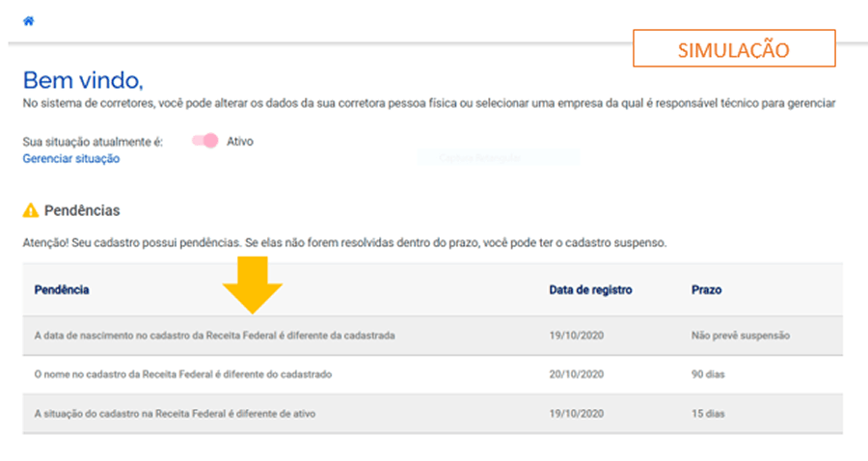
Task: Click the yellow down arrow indicator
Action: (x=251, y=285)
